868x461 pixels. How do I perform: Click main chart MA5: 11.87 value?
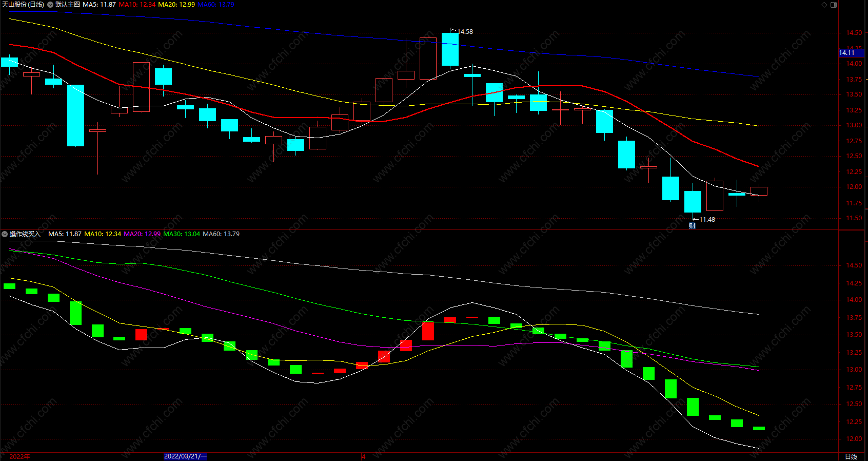pos(100,5)
